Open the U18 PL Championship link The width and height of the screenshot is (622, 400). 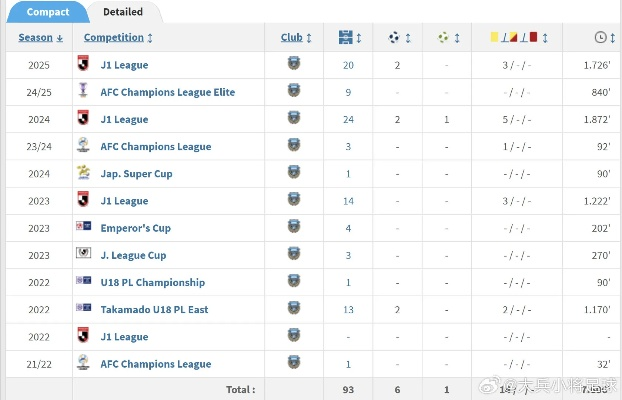(x=152, y=283)
